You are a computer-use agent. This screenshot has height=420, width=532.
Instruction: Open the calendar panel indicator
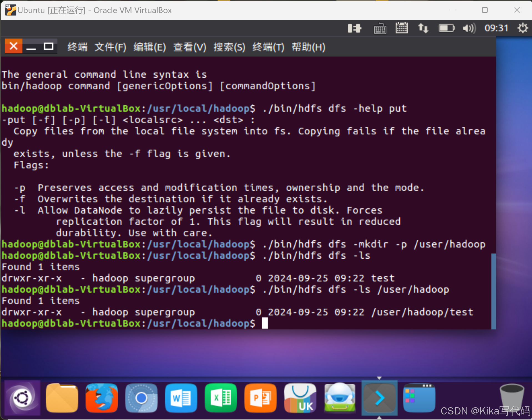pyautogui.click(x=402, y=28)
